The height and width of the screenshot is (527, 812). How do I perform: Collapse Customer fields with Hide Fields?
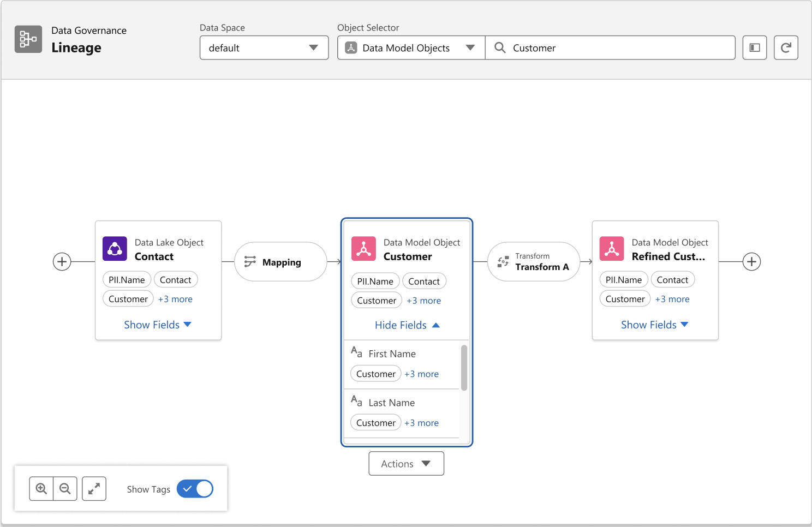coord(407,325)
